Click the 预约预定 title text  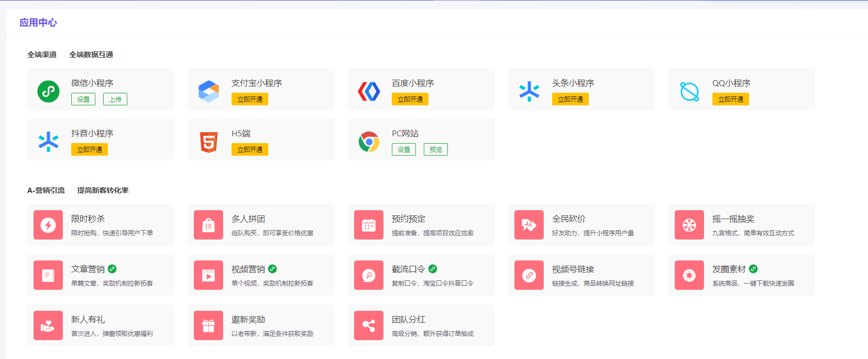click(x=409, y=219)
